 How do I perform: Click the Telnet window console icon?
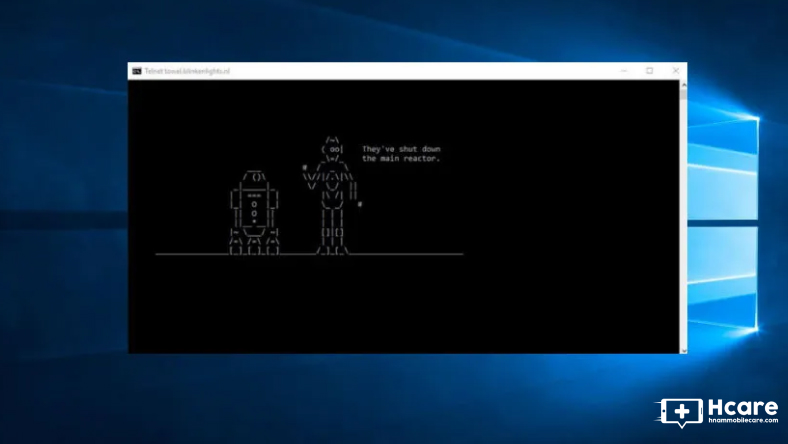coord(137,71)
